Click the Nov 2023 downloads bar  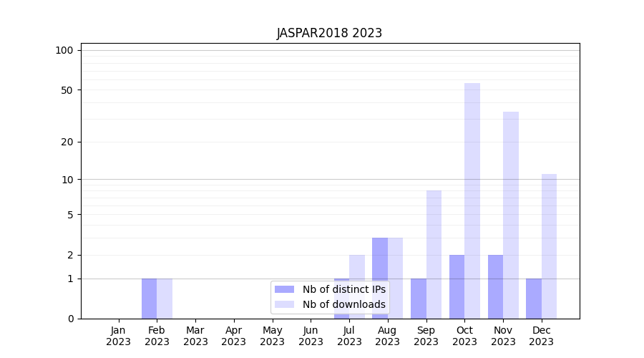click(x=511, y=215)
